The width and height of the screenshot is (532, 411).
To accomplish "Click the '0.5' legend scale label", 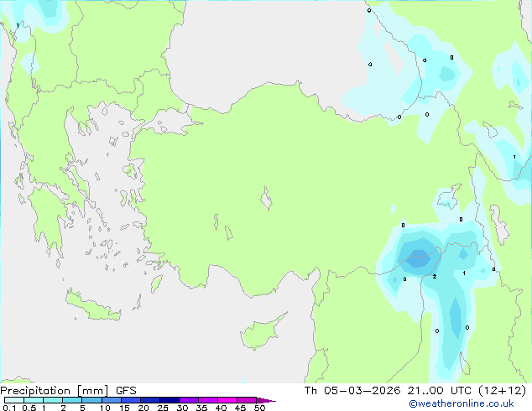I will pyautogui.click(x=29, y=408).
